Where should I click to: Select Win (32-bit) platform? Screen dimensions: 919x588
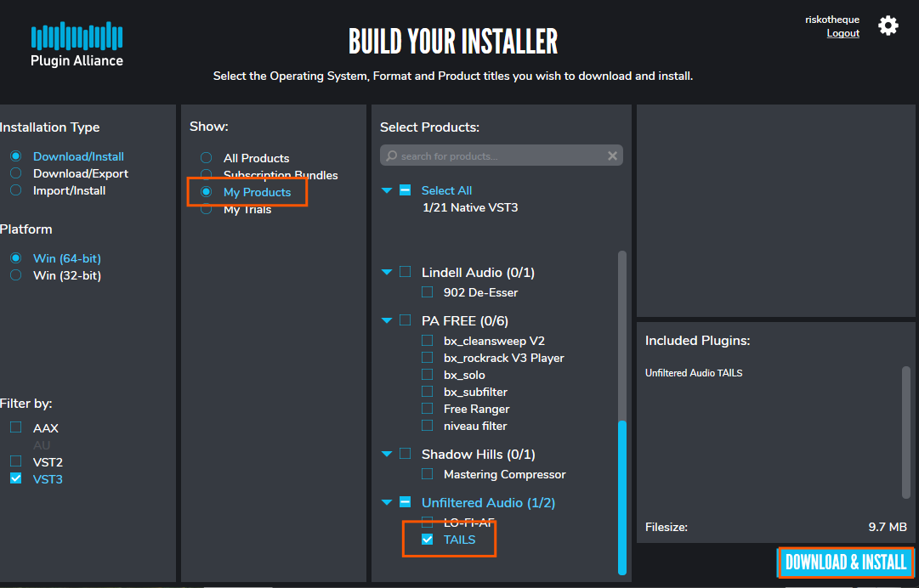[15, 275]
